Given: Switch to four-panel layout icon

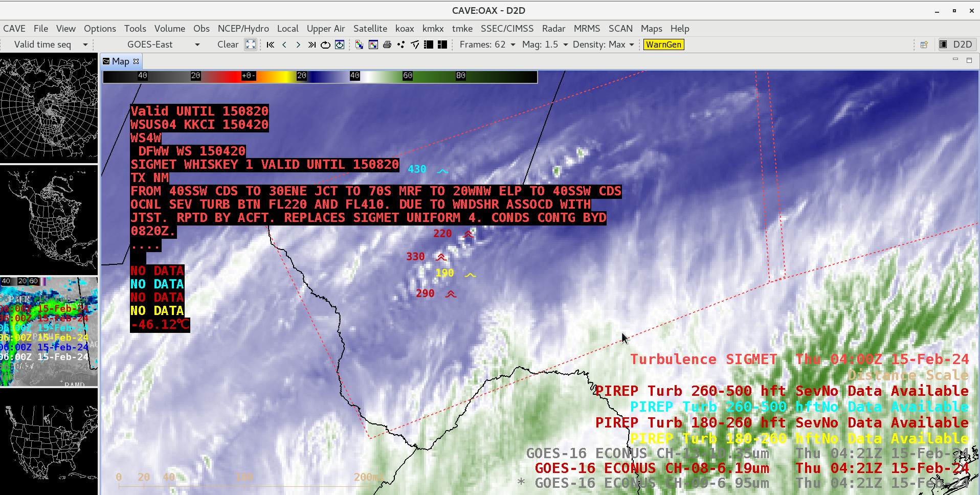Looking at the screenshot, I should click(442, 44).
